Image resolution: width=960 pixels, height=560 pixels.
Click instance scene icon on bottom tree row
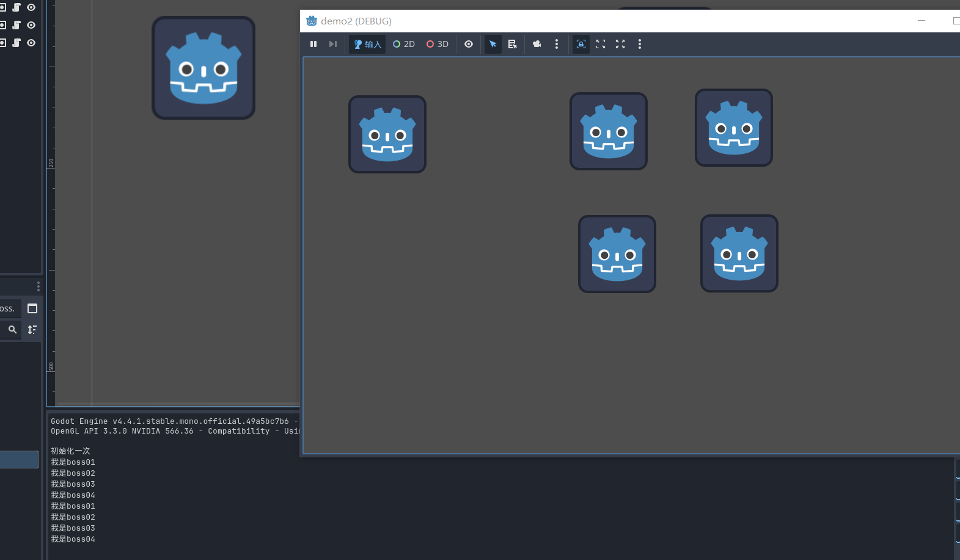2,43
